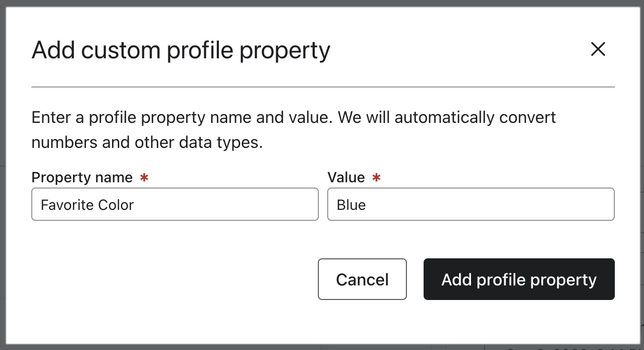Click the red asterisk beside Property name
The width and height of the screenshot is (644, 350).
coord(144,178)
